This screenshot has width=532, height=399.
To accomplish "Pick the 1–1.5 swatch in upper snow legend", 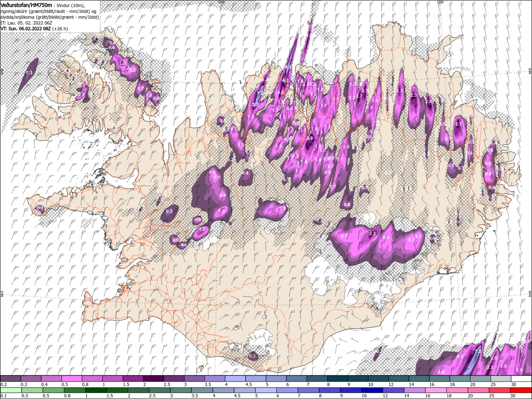I will [x=112, y=379].
